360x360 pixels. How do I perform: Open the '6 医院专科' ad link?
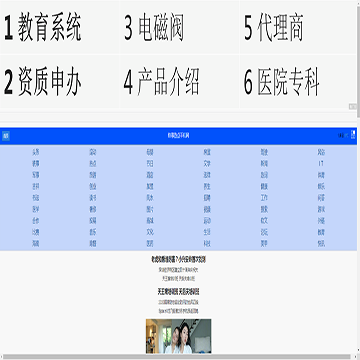pos(282,82)
